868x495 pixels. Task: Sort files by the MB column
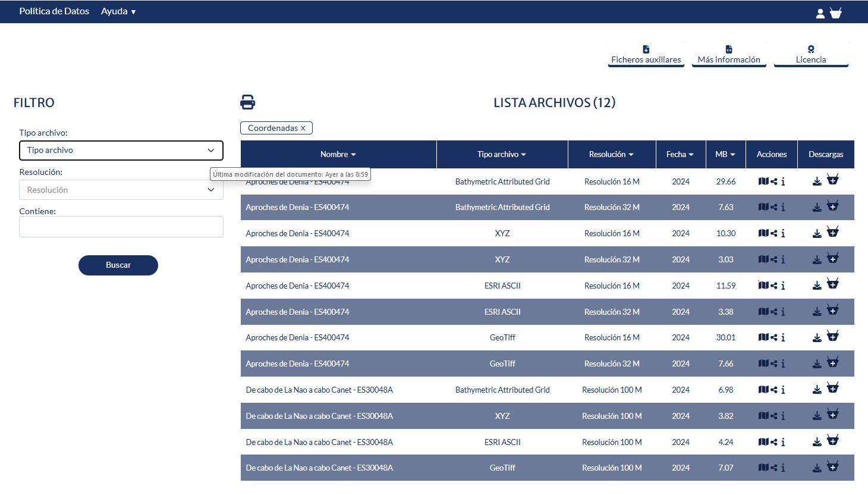click(x=725, y=154)
